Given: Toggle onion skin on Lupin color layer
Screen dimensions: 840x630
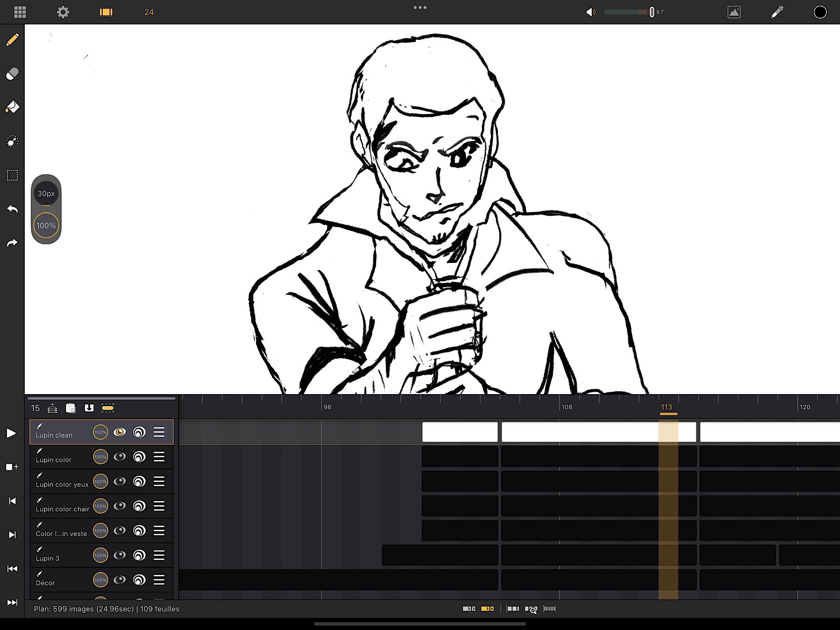Looking at the screenshot, I should pyautogui.click(x=140, y=457).
